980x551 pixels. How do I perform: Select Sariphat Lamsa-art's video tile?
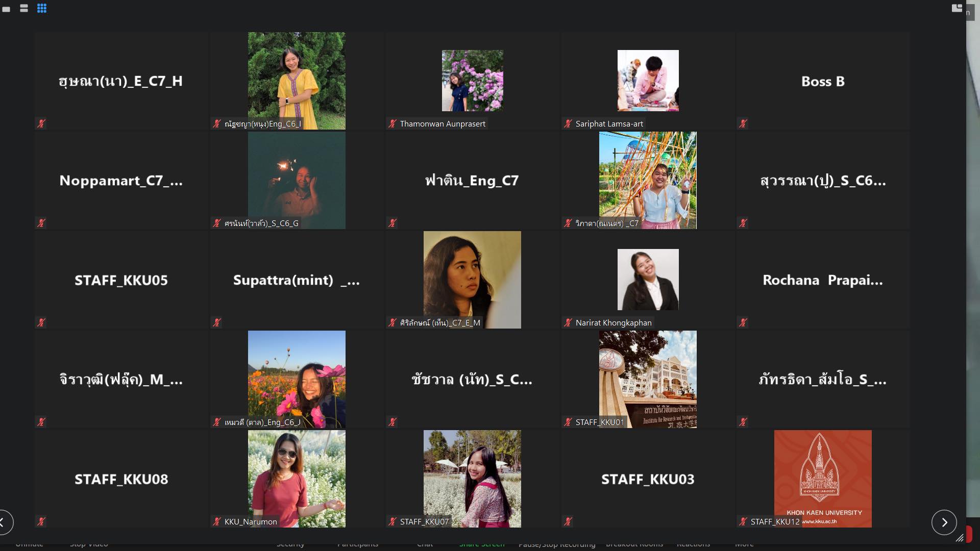pyautogui.click(x=648, y=81)
